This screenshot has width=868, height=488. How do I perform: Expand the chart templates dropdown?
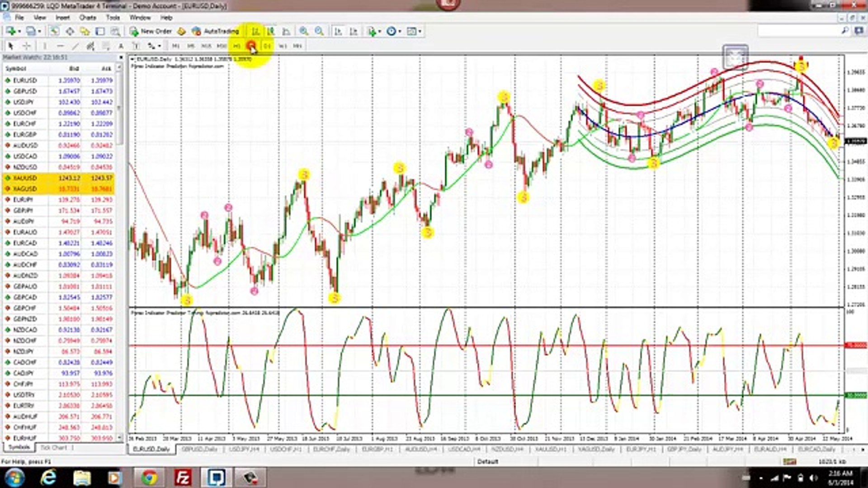click(x=420, y=32)
